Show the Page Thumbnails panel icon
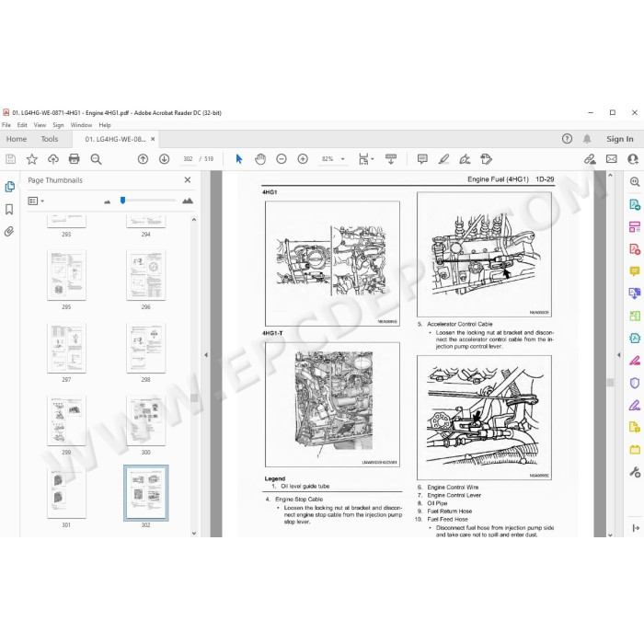The width and height of the screenshot is (644, 644). pos(9,187)
